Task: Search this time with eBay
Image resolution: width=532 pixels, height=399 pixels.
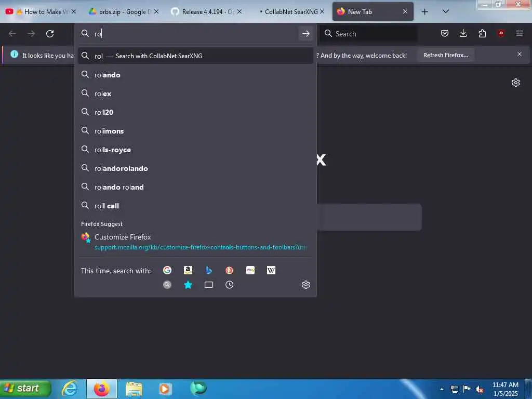Action: pos(250,270)
